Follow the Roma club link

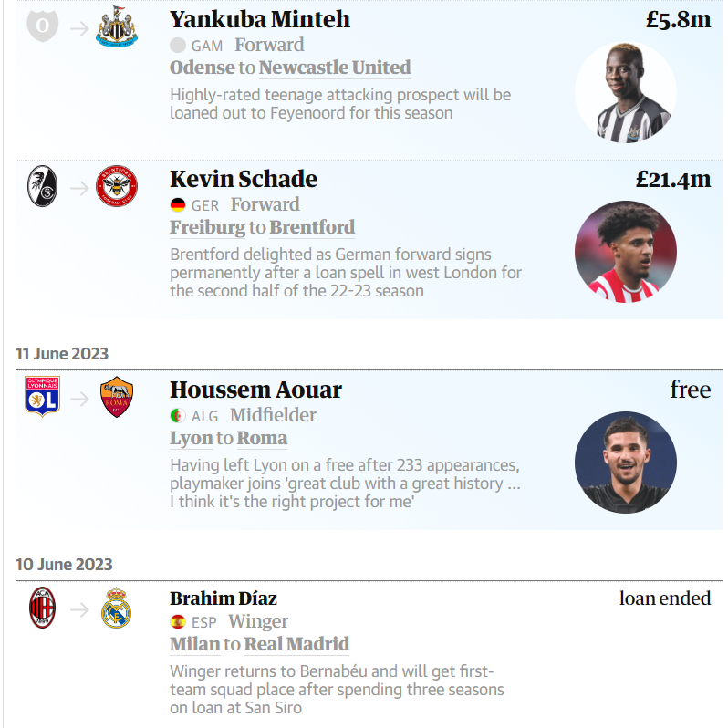[x=263, y=438]
